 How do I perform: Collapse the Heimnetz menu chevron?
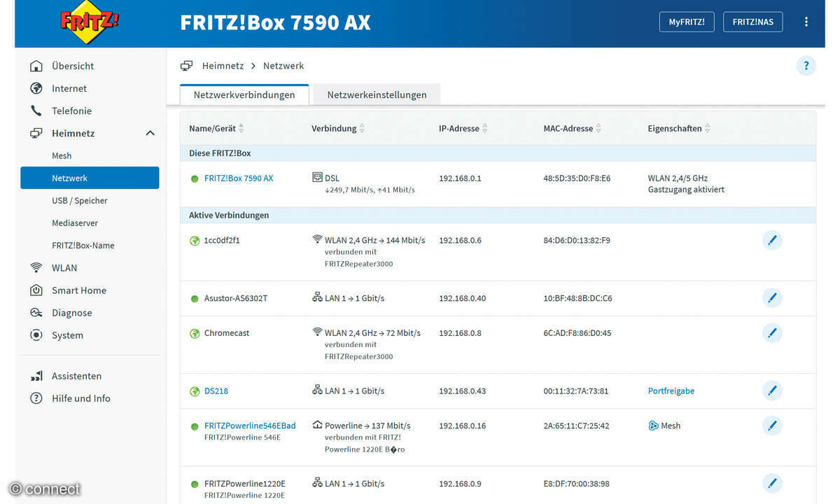150,133
